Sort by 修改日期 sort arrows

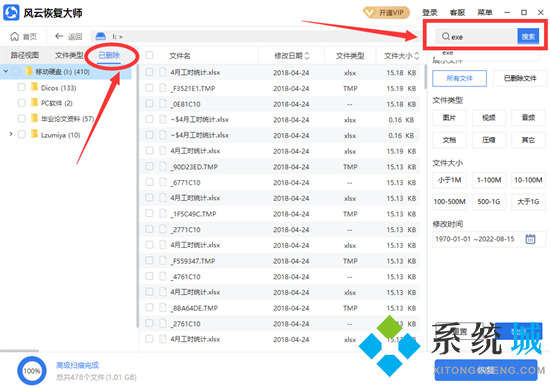tap(307, 56)
